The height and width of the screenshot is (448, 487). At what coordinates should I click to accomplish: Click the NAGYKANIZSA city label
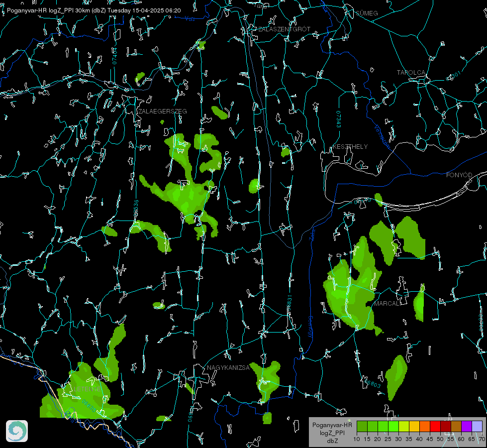[x=228, y=368]
